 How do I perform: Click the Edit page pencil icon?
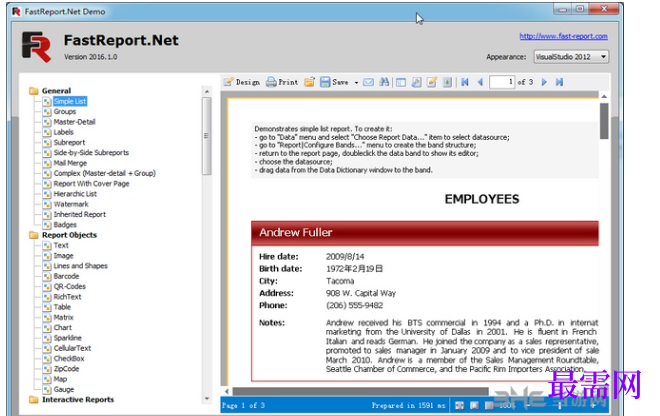(x=432, y=82)
